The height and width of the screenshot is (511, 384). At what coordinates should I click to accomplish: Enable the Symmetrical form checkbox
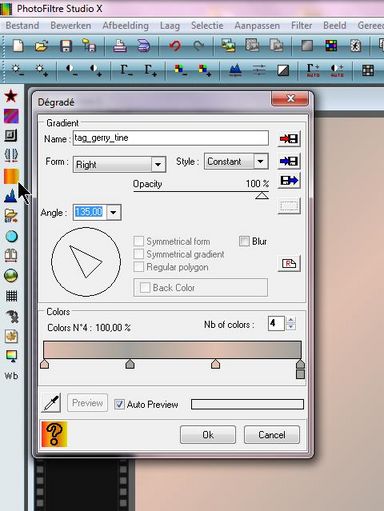click(139, 241)
